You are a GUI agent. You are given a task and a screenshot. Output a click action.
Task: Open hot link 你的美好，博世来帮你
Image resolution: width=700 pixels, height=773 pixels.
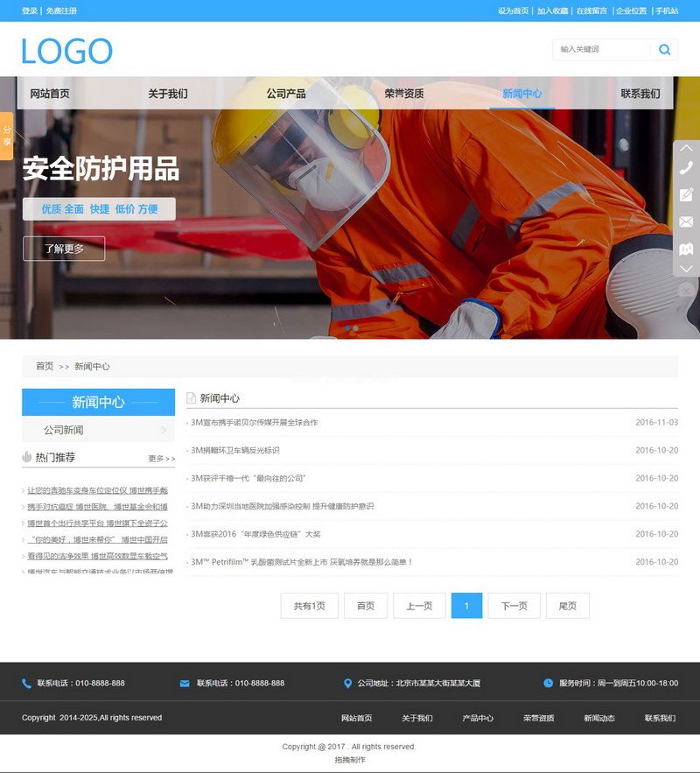(x=97, y=540)
